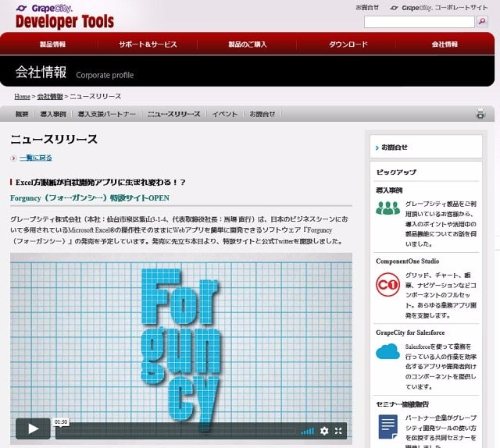
Task: Select ニュースリリース sub-navigation tab
Action: (173, 114)
